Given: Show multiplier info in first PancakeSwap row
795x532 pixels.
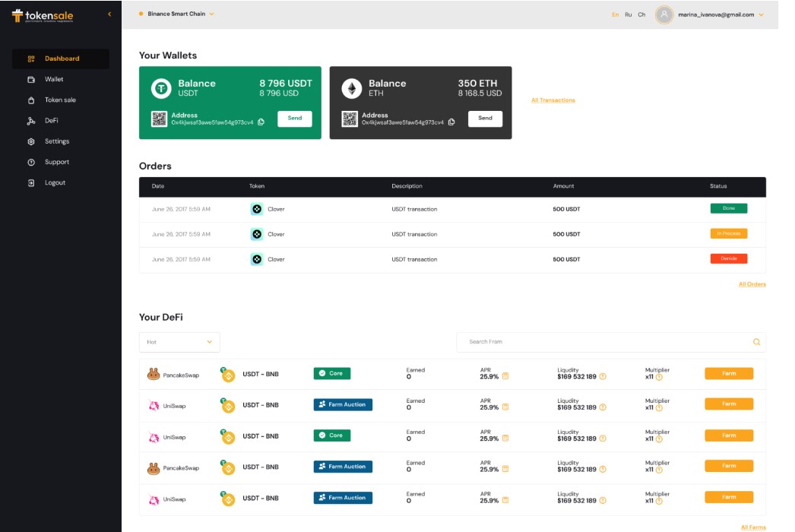Looking at the screenshot, I should pos(659,377).
